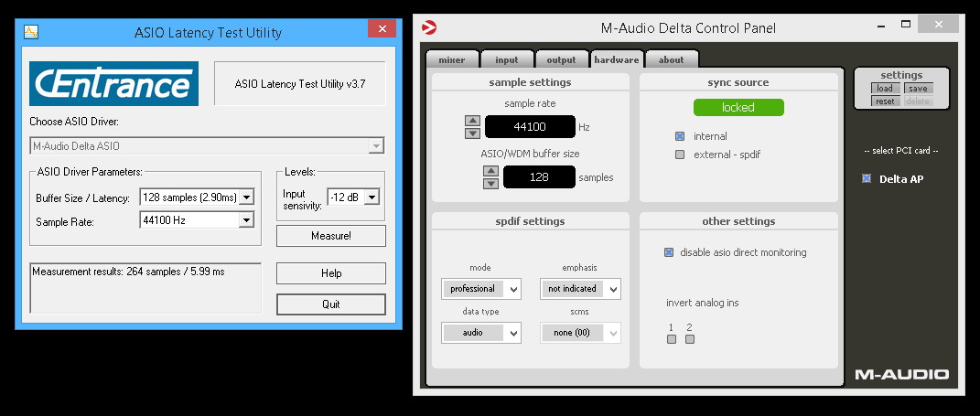Open the Buffer Size / Latency dropdown
This screenshot has width=980, height=416.
coord(197,197)
